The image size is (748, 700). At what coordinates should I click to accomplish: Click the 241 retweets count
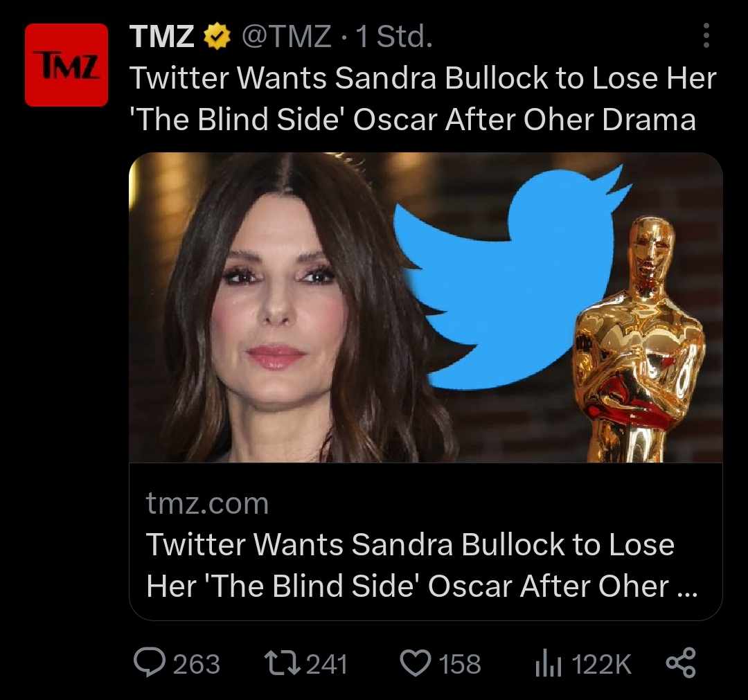tap(326, 665)
